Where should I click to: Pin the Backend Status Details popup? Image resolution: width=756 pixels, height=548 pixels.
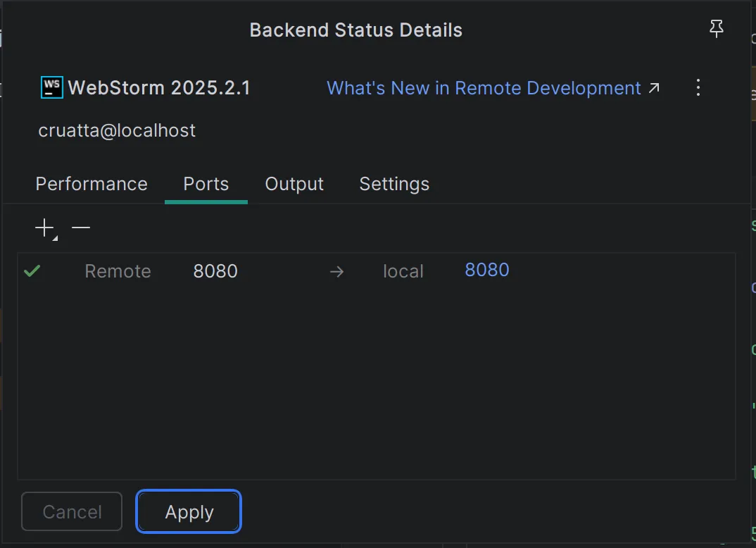(x=717, y=29)
